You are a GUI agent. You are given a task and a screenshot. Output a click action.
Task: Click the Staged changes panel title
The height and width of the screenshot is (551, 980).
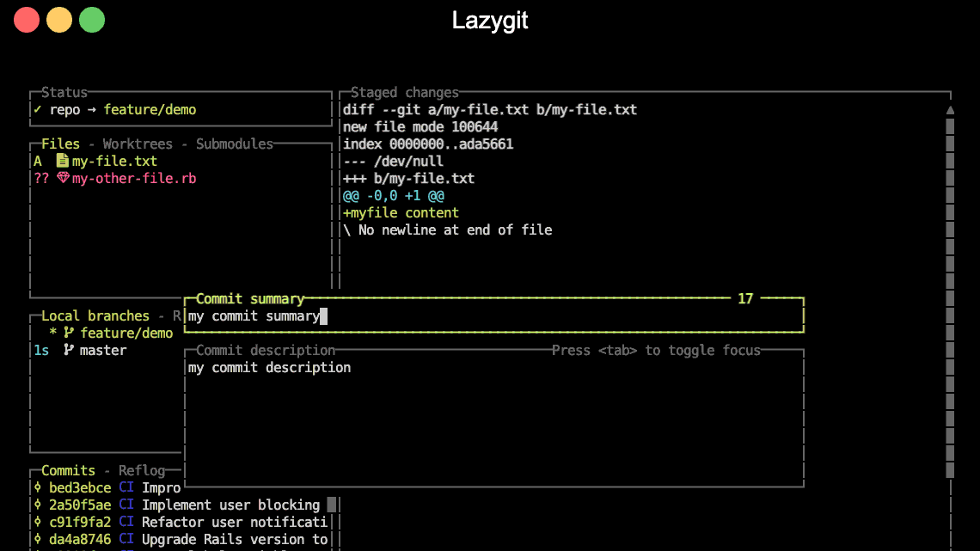404,93
